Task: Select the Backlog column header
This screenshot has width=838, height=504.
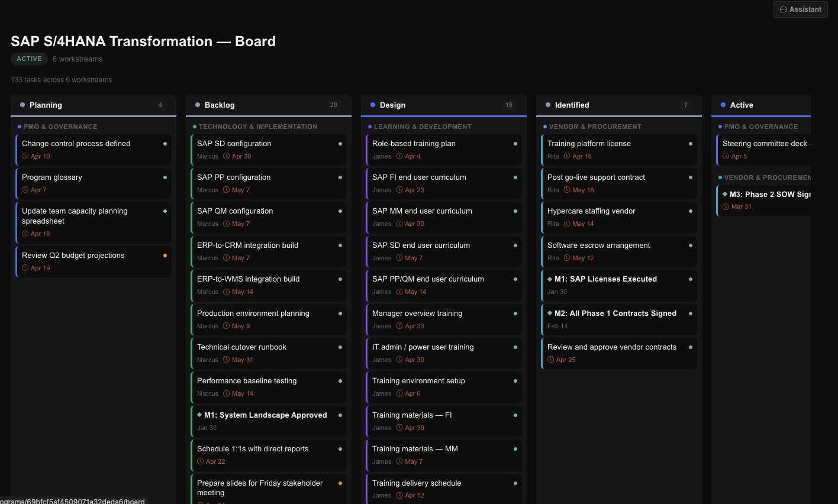Action: click(x=269, y=105)
